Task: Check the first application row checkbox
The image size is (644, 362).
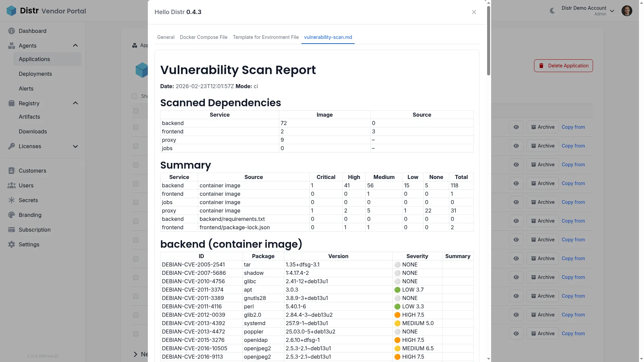Action: pos(135,111)
